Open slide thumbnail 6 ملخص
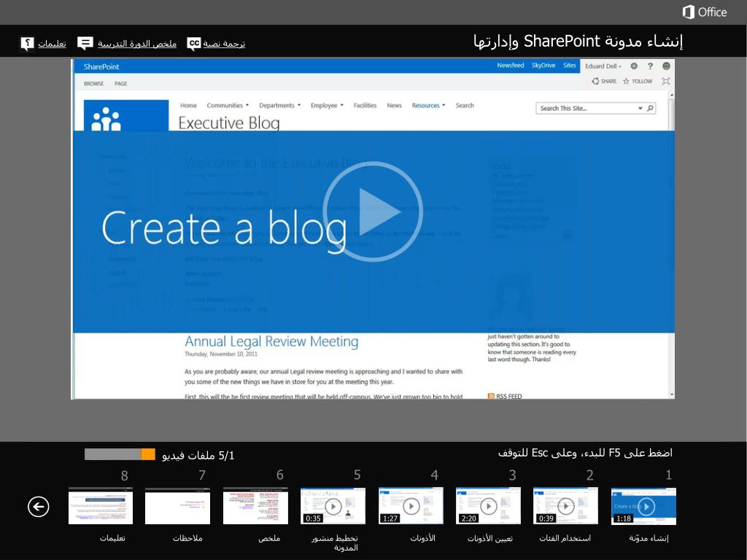 (x=255, y=506)
